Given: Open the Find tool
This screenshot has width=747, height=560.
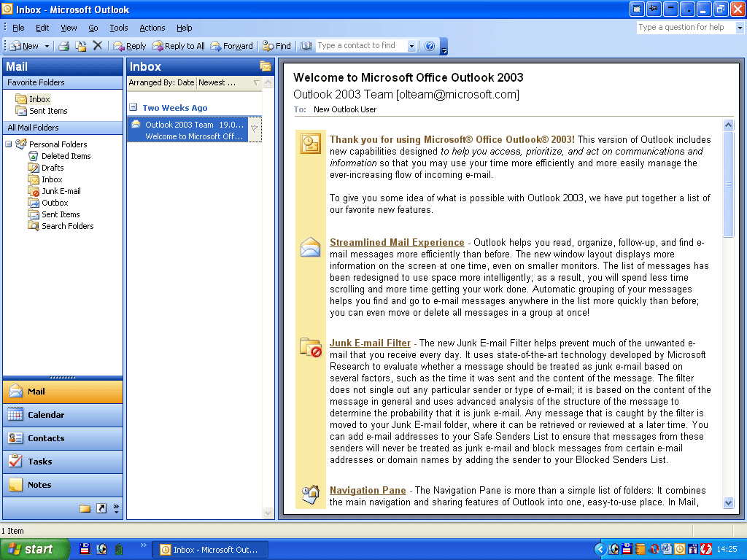Looking at the screenshot, I should [x=276, y=46].
